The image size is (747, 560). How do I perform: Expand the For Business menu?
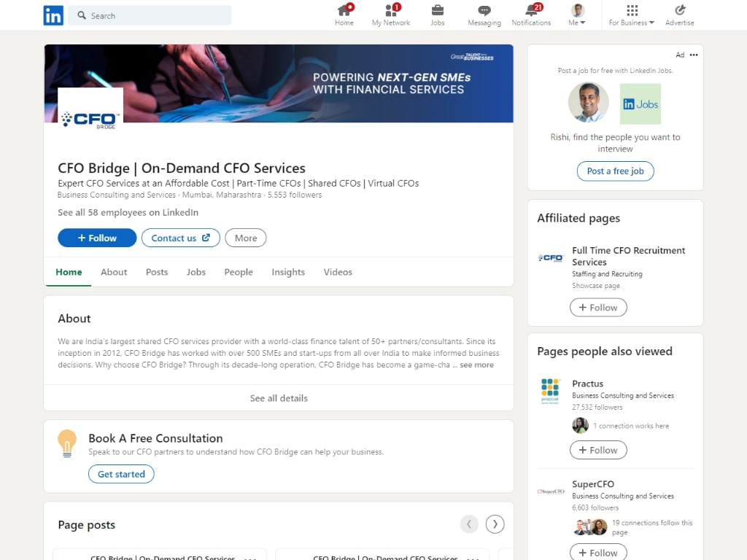632,15
